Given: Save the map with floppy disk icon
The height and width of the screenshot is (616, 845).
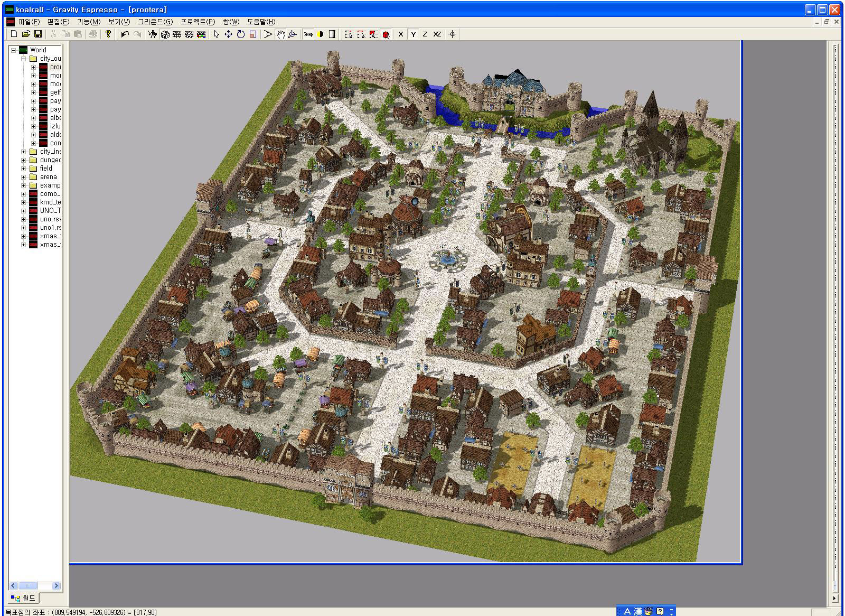Looking at the screenshot, I should point(38,34).
